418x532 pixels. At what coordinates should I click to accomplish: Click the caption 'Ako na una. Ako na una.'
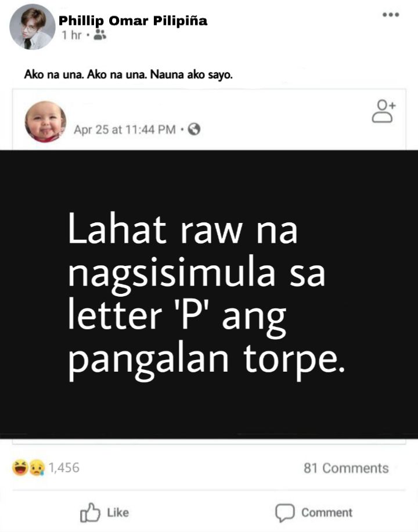(x=85, y=74)
